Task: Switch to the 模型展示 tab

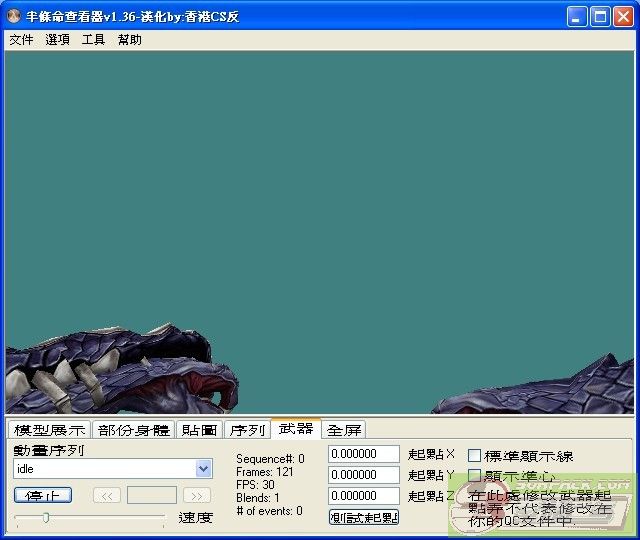Action: pos(49,430)
